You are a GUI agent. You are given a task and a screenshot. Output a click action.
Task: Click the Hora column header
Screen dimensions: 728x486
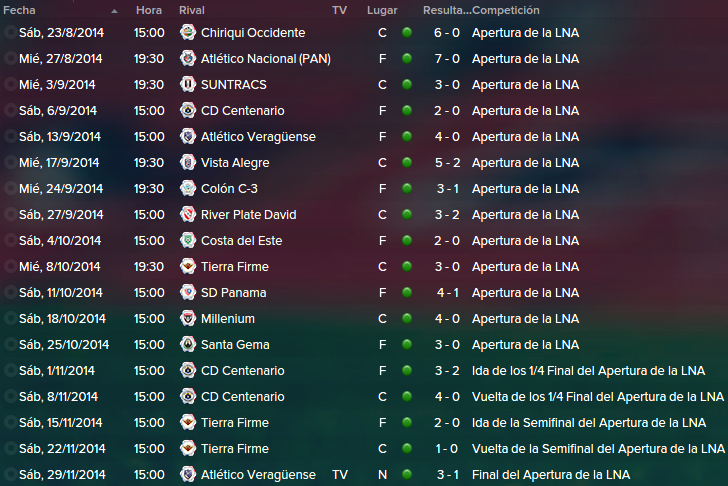[149, 10]
